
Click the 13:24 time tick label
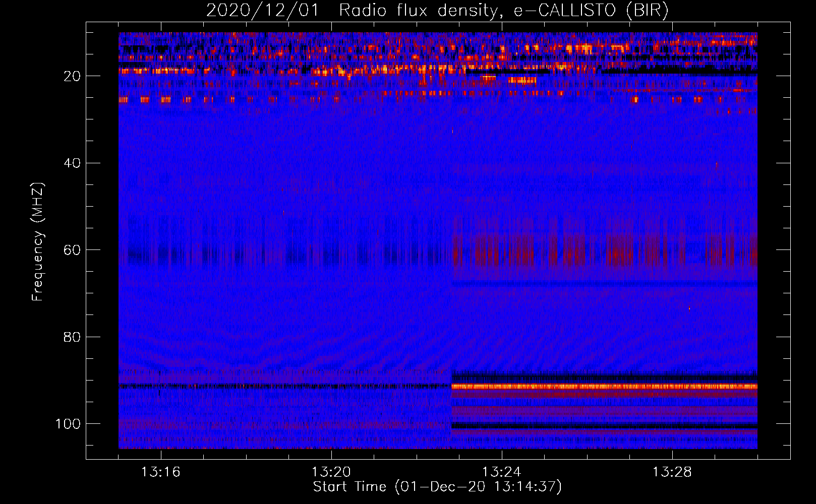[502, 472]
